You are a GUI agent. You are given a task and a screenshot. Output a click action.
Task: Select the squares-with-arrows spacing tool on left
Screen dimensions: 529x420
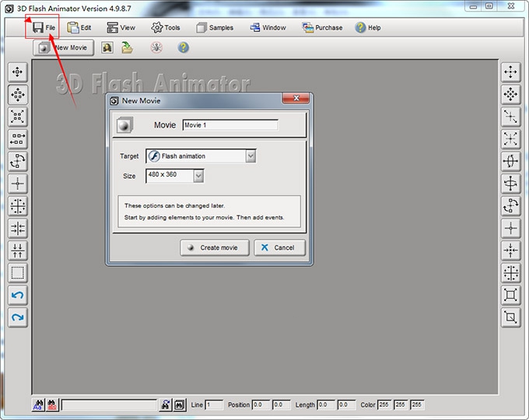click(x=18, y=139)
